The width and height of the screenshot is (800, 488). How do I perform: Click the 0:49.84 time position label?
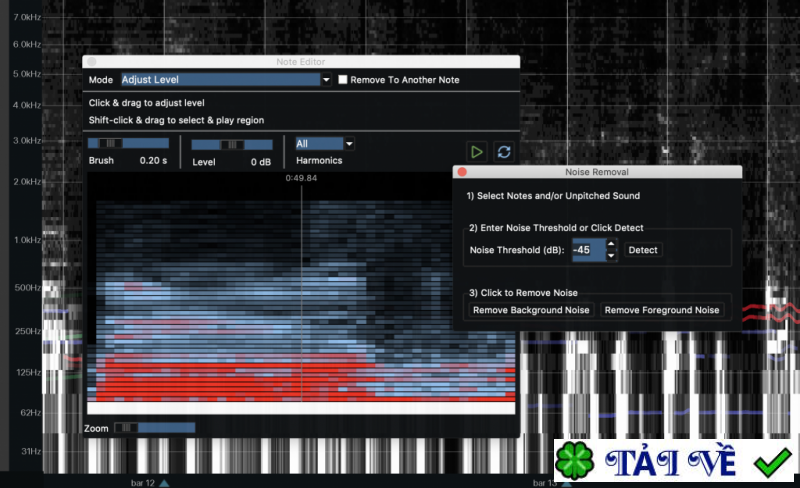301,178
